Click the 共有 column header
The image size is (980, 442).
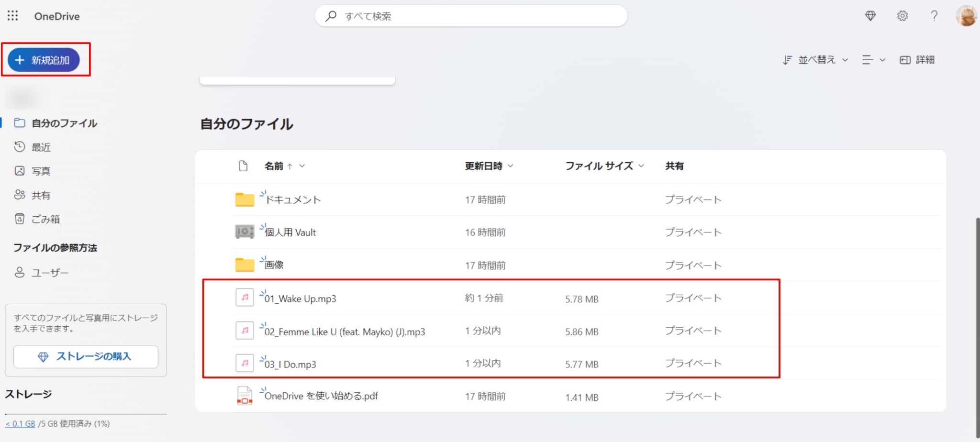[x=674, y=166]
